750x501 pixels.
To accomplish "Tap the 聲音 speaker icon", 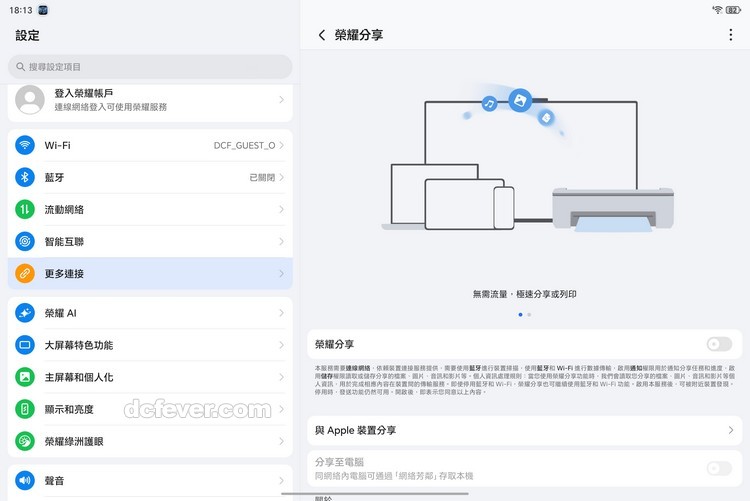I will pos(25,480).
